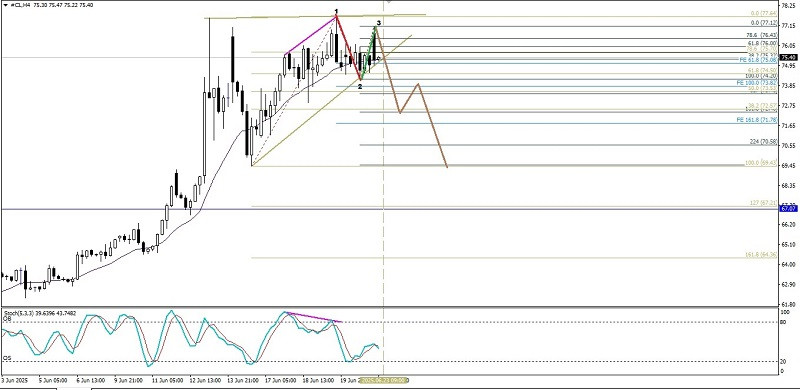
Task: Click the 18 Jun 13:00 time label
Action: point(318,380)
